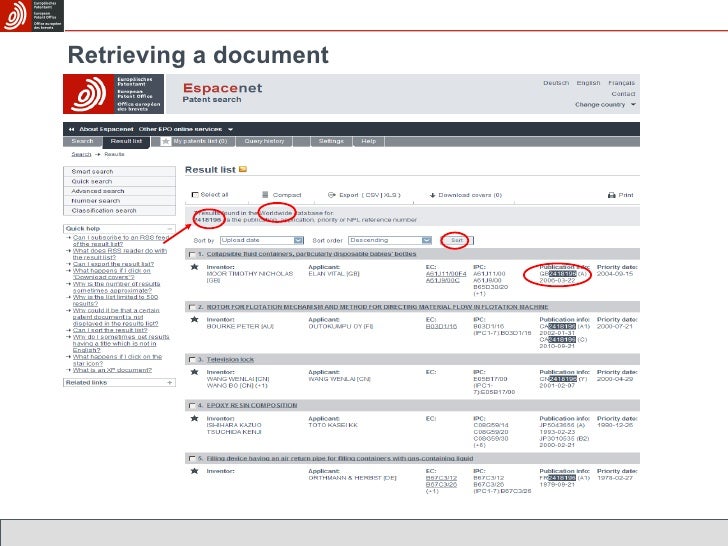The height and width of the screenshot is (546, 728).
Task: Click the Sort button
Action: click(457, 240)
